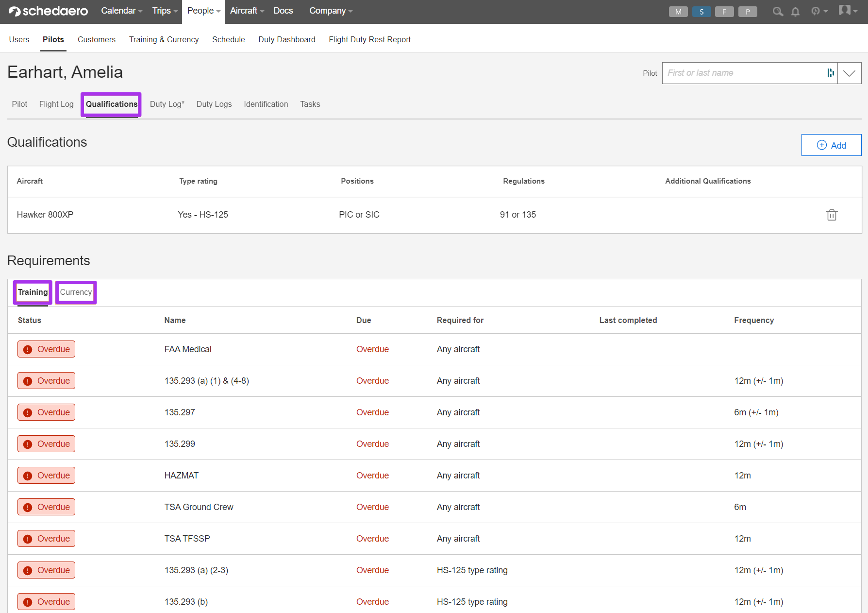This screenshot has height=613, width=868.
Task: Open the Duty Dashboard page
Action: [287, 39]
